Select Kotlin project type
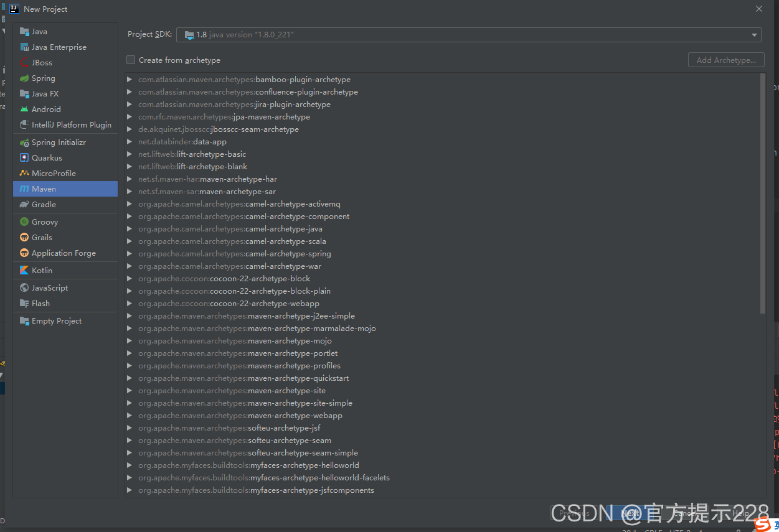 pos(65,271)
